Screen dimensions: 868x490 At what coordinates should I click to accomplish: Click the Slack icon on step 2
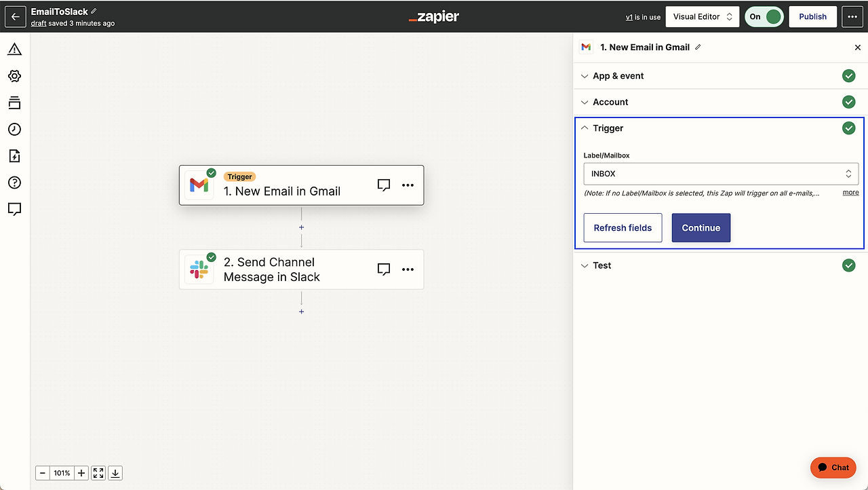point(199,269)
